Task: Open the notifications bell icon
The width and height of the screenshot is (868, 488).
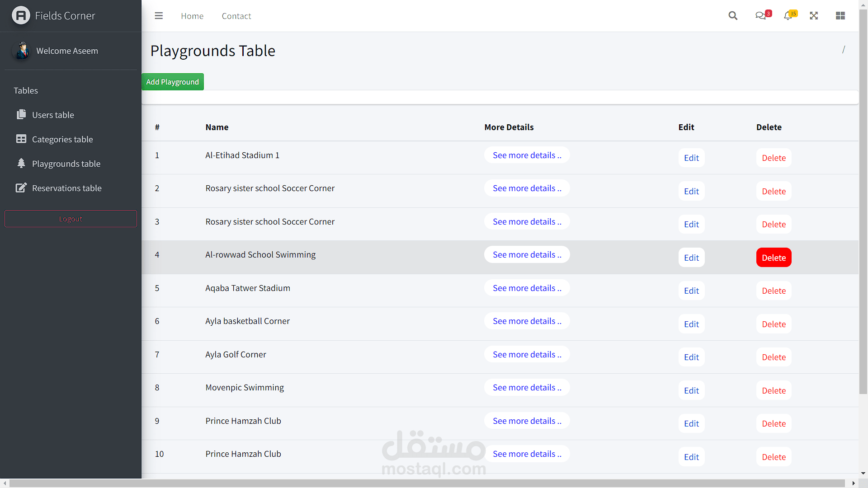Action: pyautogui.click(x=790, y=15)
